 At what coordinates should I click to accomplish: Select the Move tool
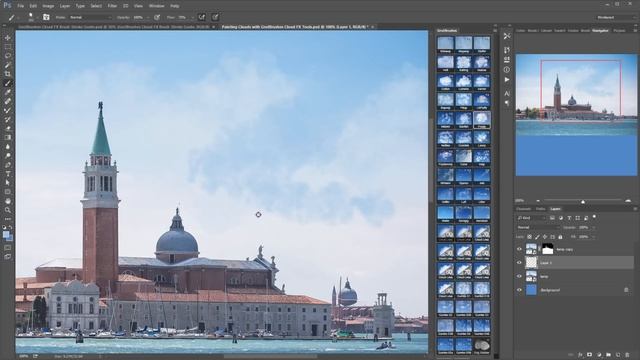[8, 38]
